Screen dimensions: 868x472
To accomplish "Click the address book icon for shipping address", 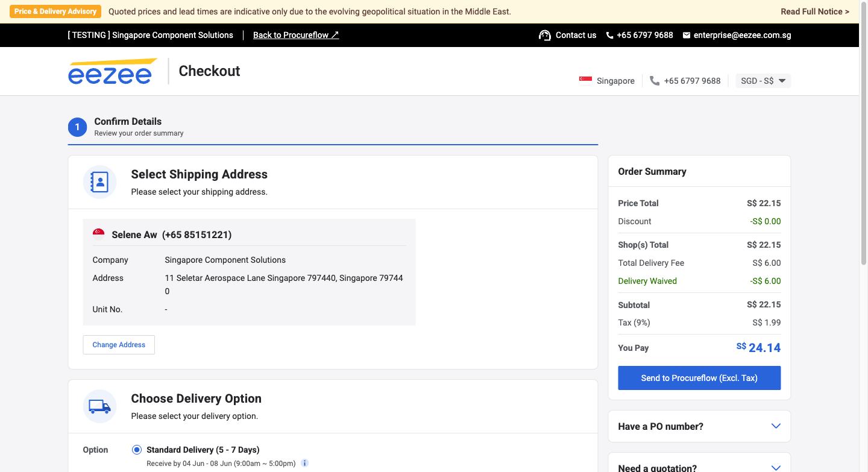I will (x=99, y=182).
